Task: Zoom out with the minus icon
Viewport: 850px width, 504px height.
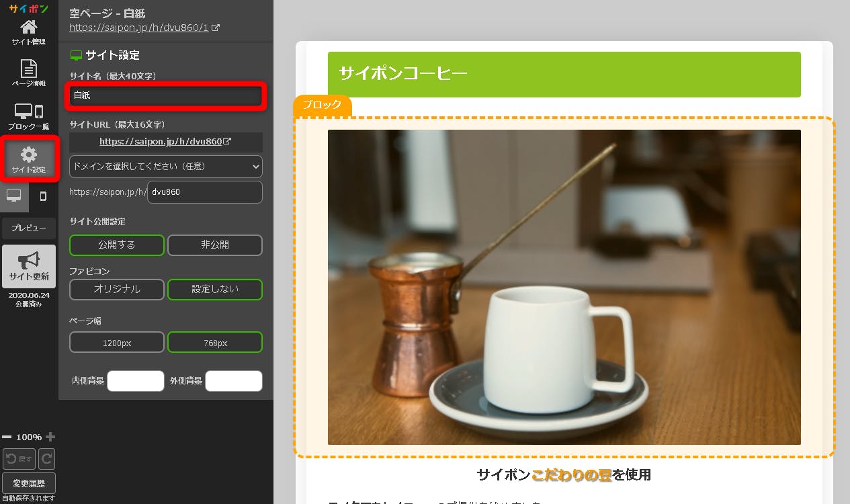Action: tap(7, 437)
